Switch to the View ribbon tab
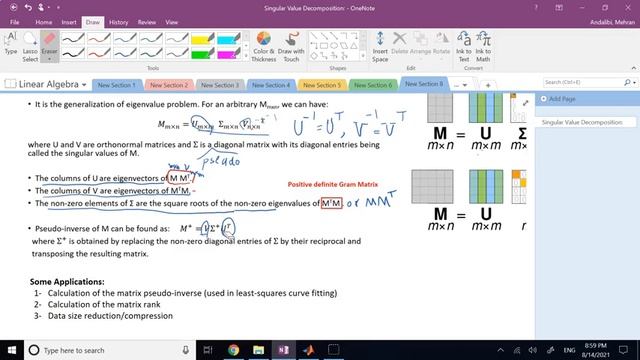640x360 pixels. tap(171, 22)
